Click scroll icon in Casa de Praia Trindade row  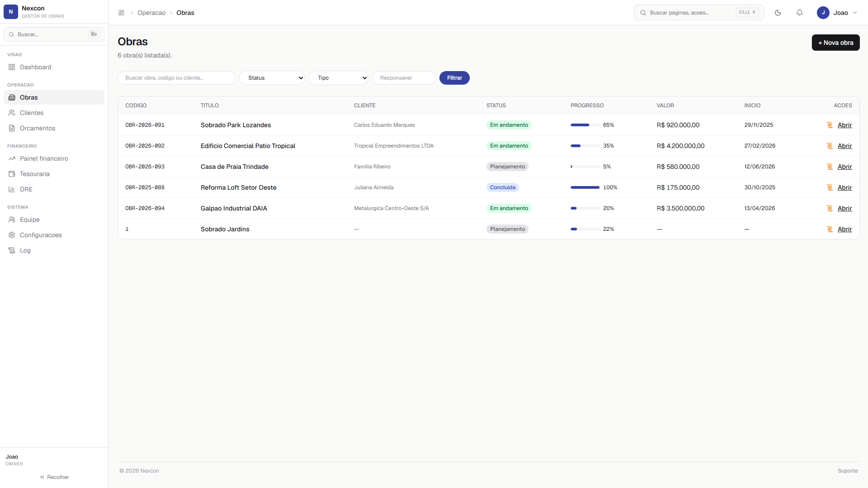pos(830,167)
